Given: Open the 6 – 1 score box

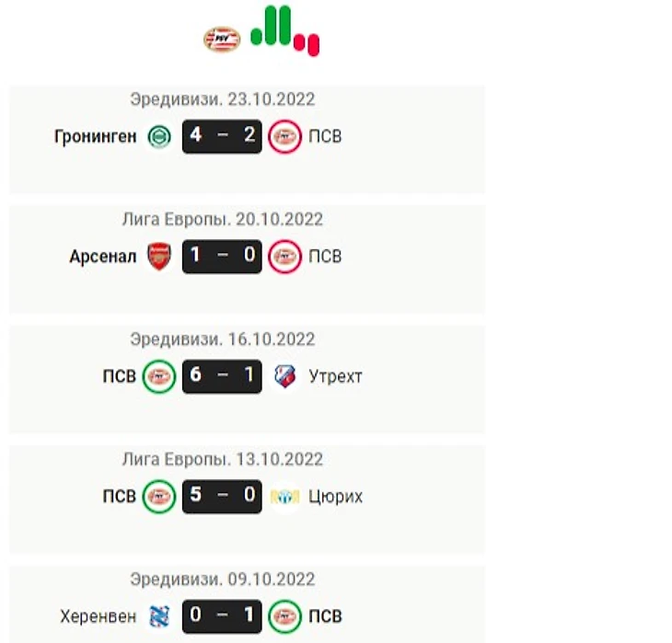Looking at the screenshot, I should 222,376.
